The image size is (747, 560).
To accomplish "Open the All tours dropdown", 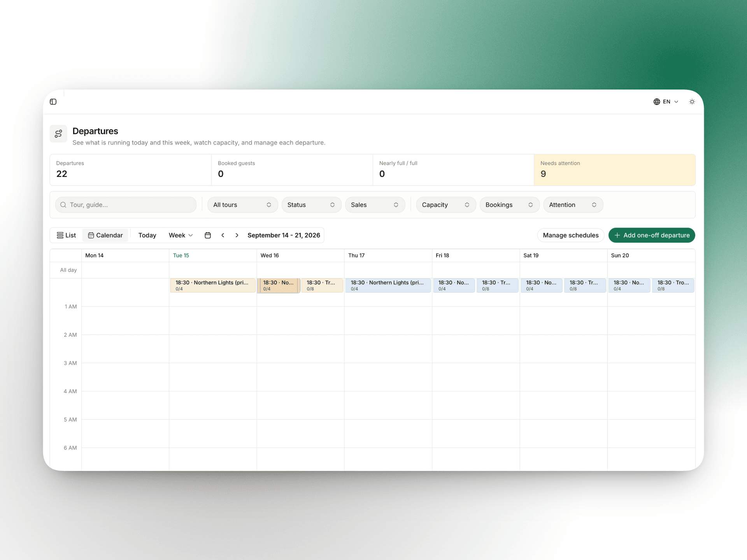I will pyautogui.click(x=243, y=205).
